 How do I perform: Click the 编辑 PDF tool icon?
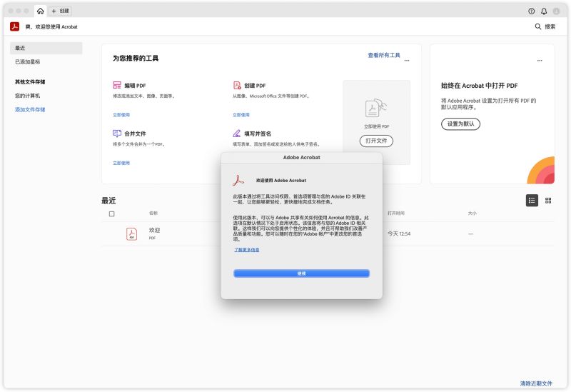click(117, 85)
